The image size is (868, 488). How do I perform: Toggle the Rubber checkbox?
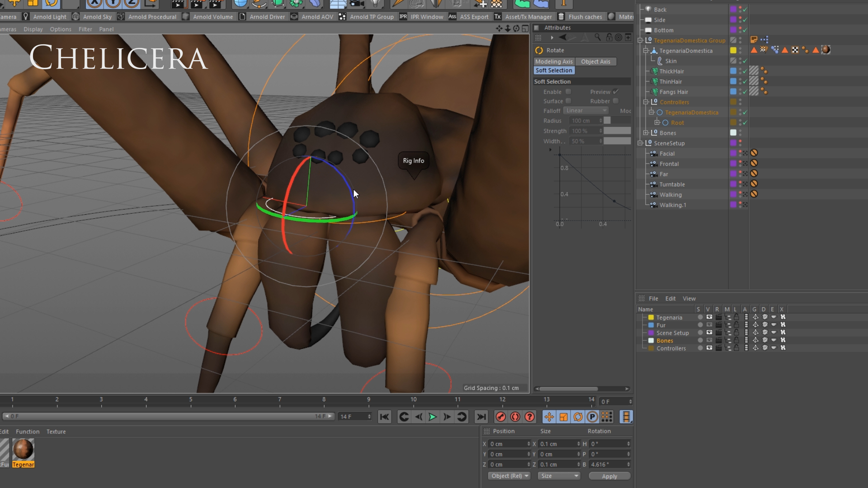click(x=616, y=101)
